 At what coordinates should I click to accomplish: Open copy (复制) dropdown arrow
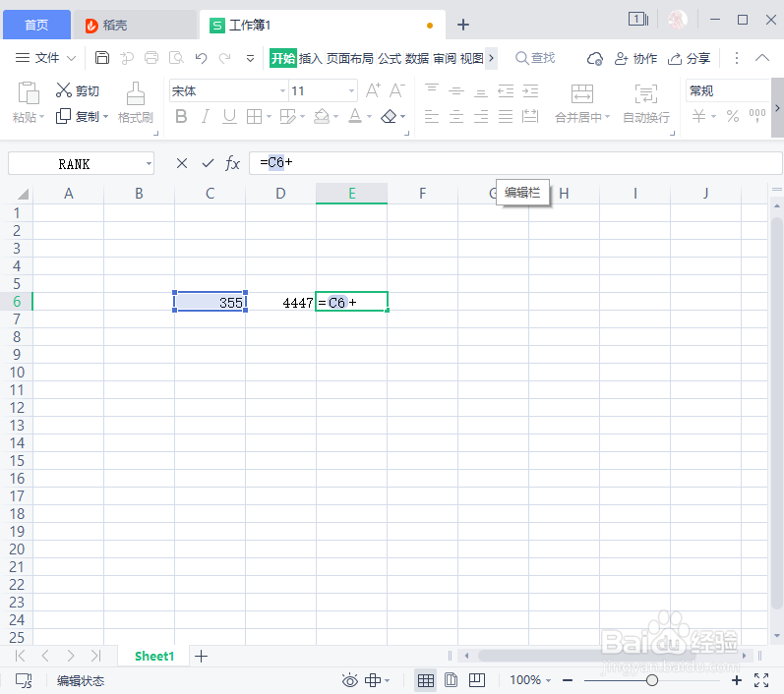pyautogui.click(x=105, y=117)
